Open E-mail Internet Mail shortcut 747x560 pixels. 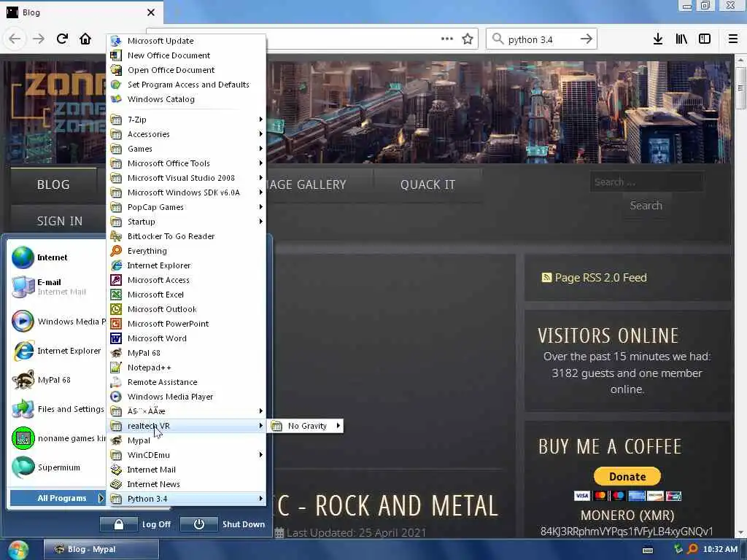tap(57, 287)
